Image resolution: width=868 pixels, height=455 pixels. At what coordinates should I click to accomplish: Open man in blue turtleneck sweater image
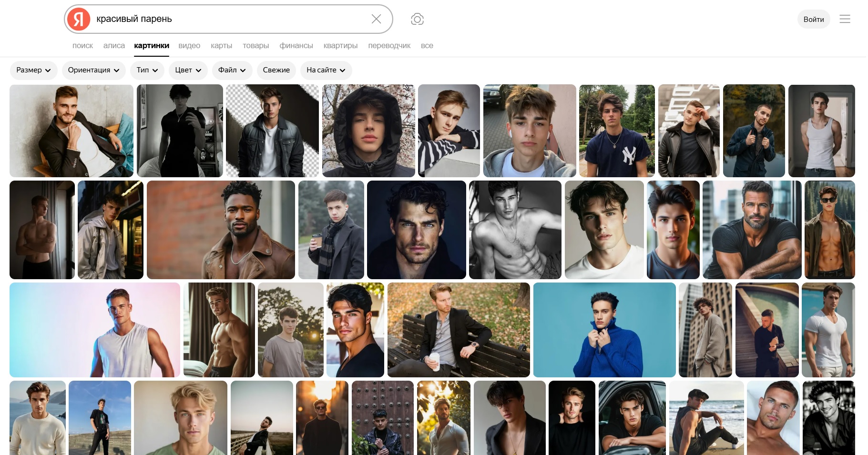[x=604, y=330]
